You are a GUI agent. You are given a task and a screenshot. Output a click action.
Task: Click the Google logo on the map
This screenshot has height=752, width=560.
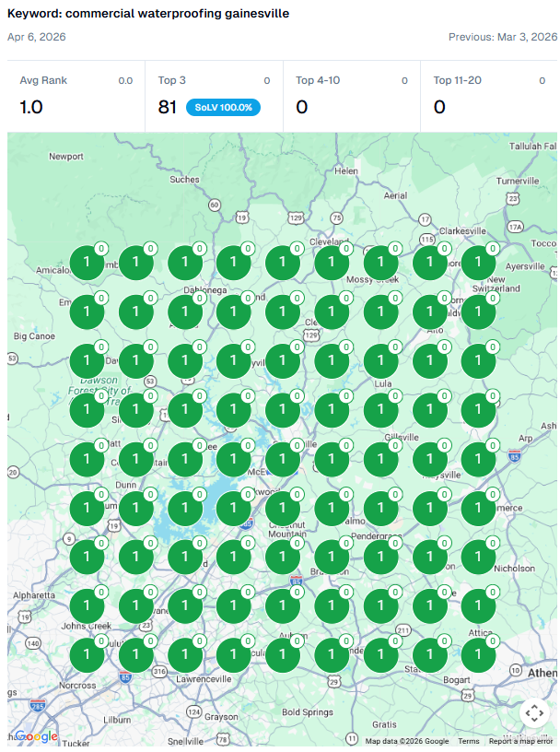37,735
